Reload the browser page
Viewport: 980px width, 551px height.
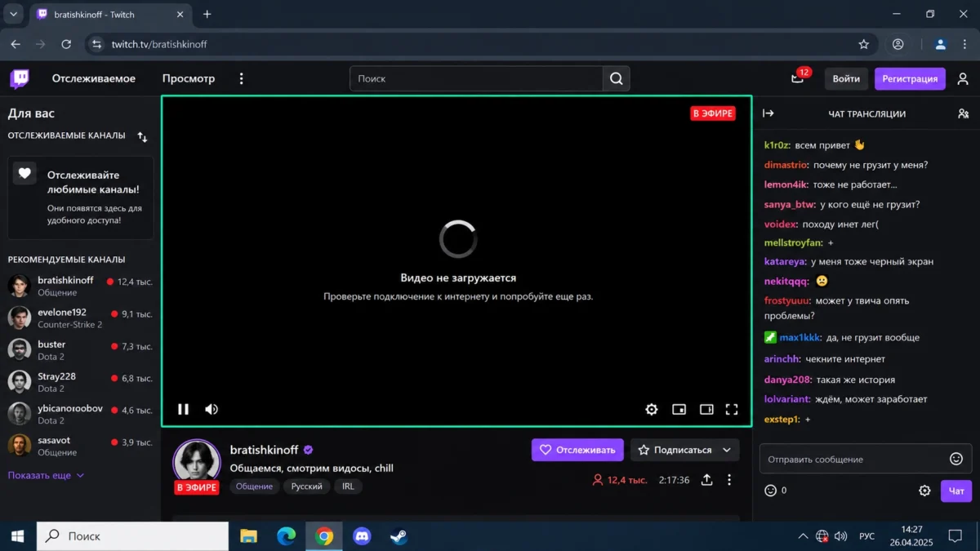[x=65, y=44]
